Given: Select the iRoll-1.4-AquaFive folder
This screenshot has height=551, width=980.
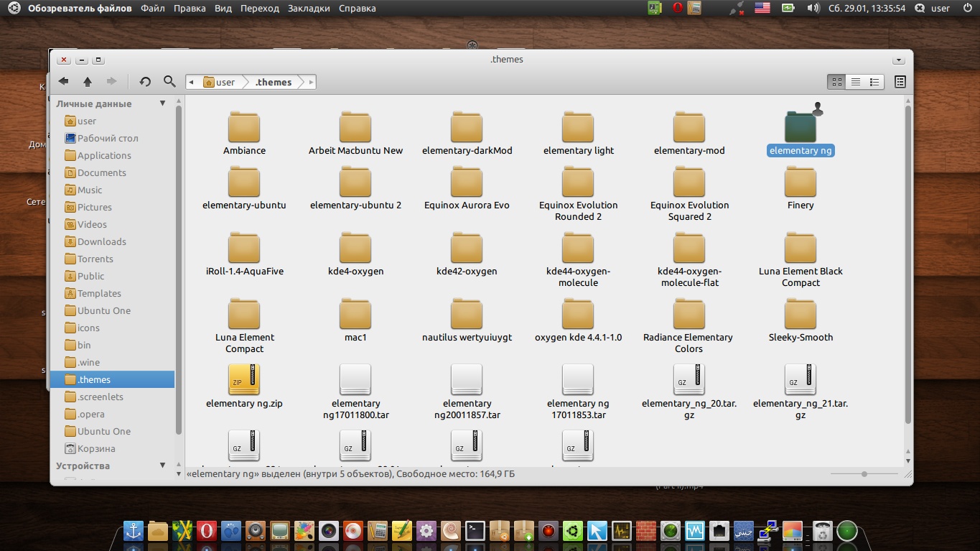Looking at the screenshot, I should pyautogui.click(x=244, y=254).
